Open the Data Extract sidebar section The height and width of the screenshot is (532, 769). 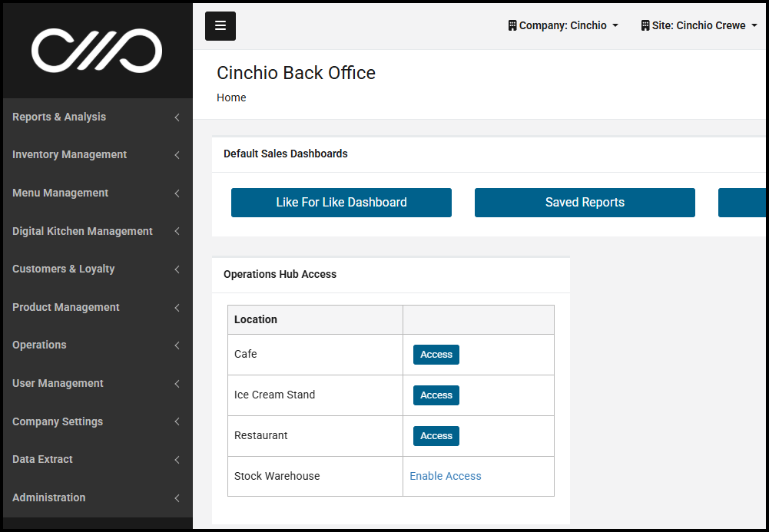pyautogui.click(x=42, y=459)
